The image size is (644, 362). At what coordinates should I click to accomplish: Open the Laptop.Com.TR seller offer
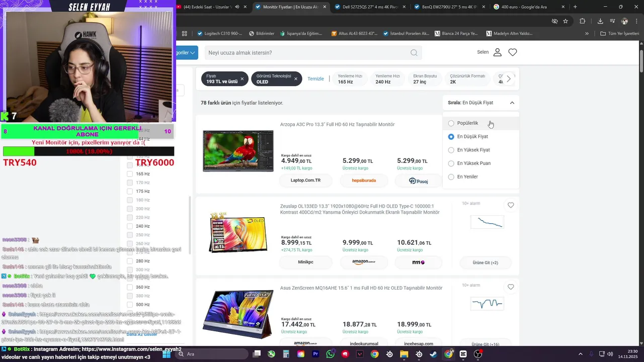pos(305,180)
